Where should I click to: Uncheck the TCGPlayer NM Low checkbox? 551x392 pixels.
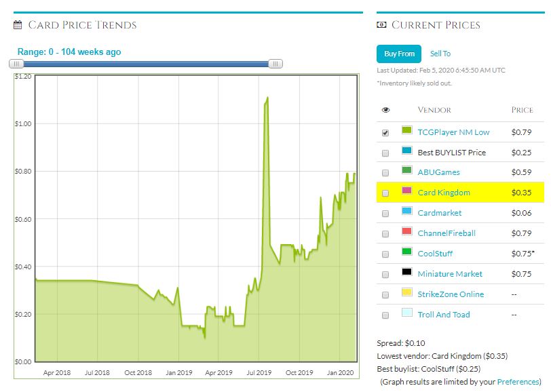click(385, 133)
